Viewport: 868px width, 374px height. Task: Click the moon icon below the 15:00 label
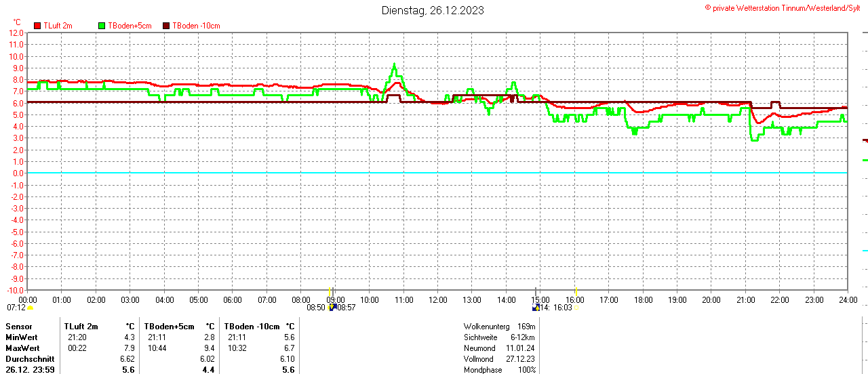point(536,307)
